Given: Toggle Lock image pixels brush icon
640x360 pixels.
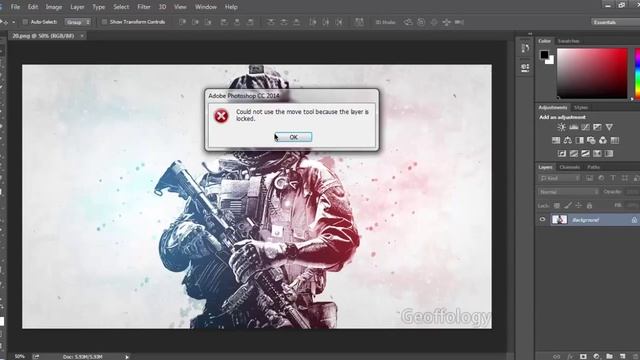Looking at the screenshot, I should coord(568,206).
